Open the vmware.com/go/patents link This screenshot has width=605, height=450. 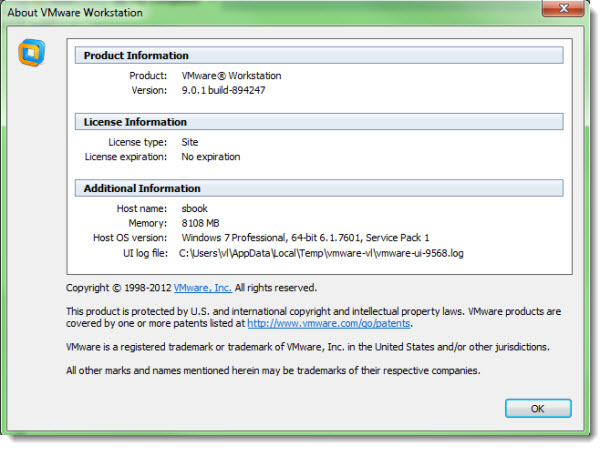point(328,323)
